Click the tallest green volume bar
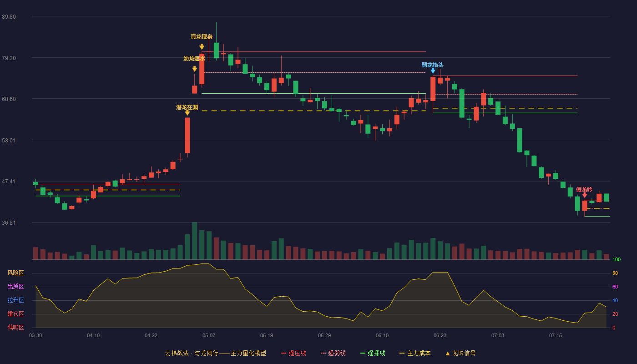The image size is (637, 364). point(194,241)
